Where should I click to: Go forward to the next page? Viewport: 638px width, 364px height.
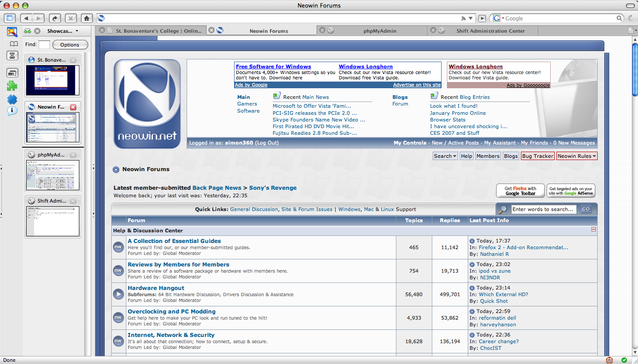[39, 18]
